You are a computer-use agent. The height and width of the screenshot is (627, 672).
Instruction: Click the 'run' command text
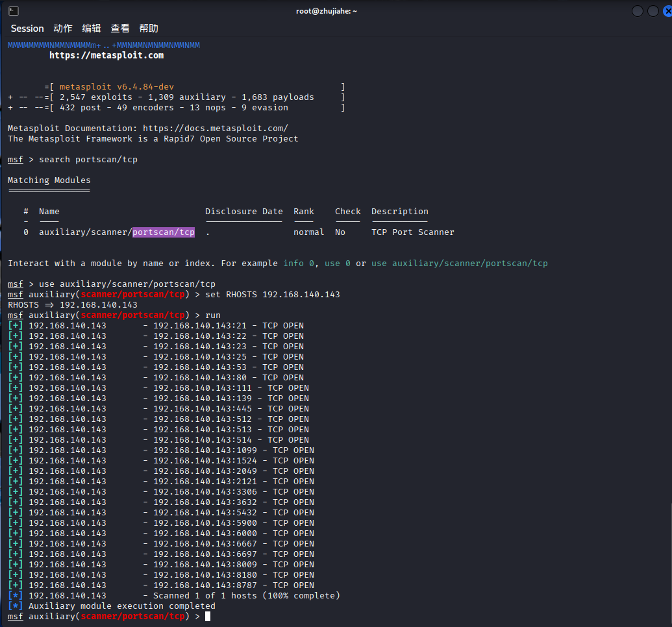pyautogui.click(x=213, y=315)
